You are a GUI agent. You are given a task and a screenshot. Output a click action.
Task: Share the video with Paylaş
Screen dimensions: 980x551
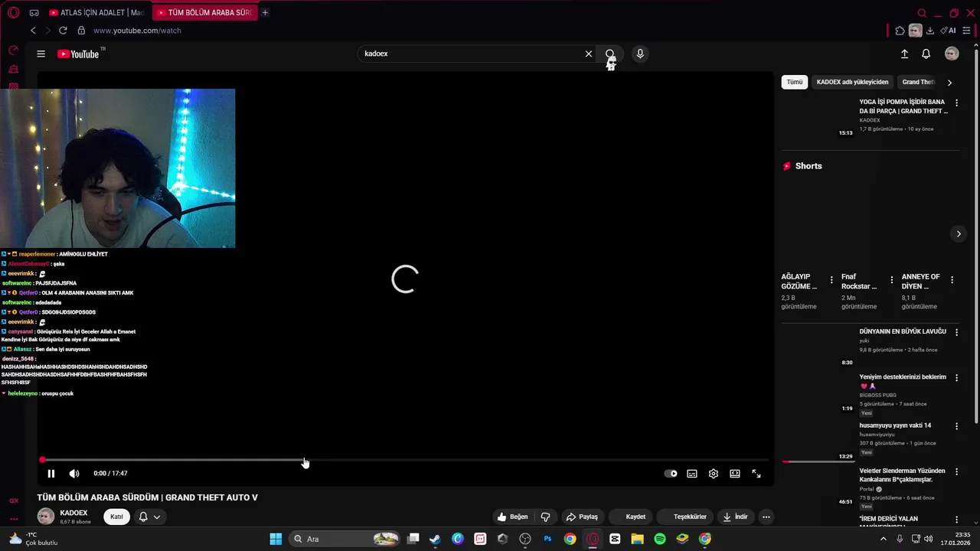tap(582, 517)
